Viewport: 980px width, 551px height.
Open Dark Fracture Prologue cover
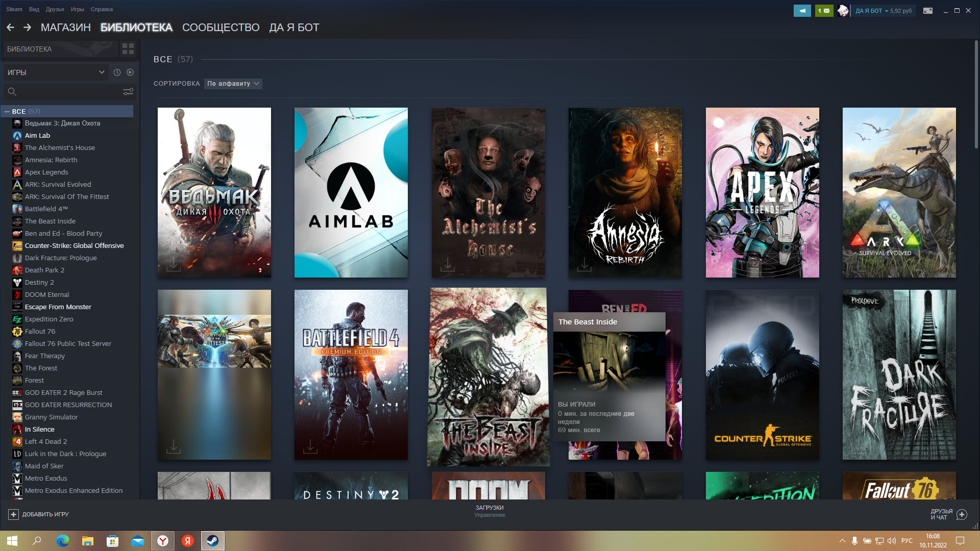[x=899, y=374]
